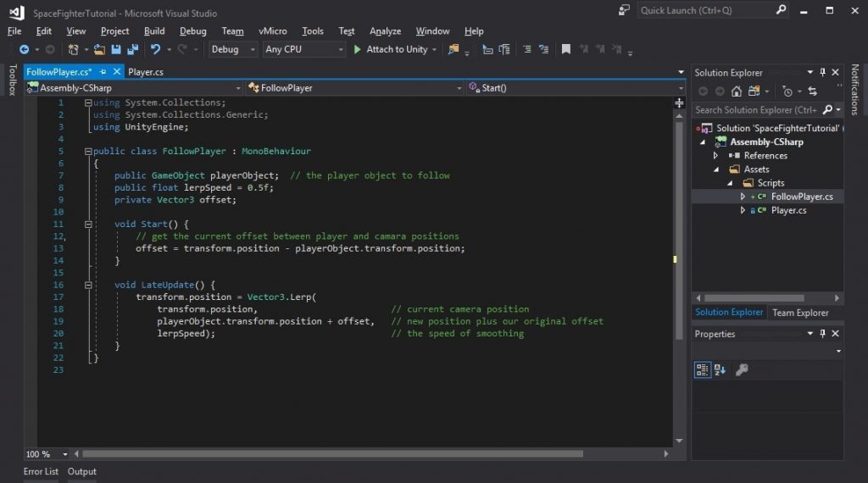Open the Attach to Unity dropdown arrow
Screen dimensions: 868x483
coord(434,50)
